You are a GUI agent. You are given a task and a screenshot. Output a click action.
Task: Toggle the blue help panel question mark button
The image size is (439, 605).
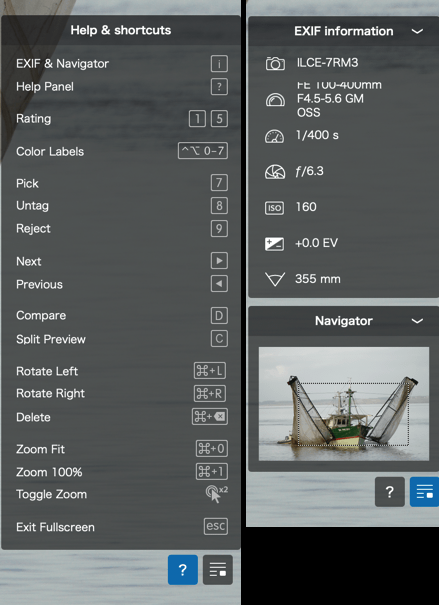click(183, 570)
